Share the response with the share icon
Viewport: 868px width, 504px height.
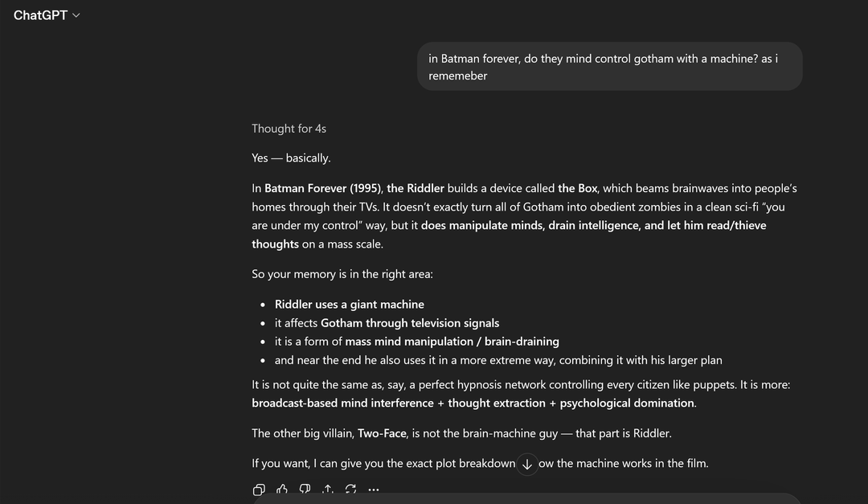click(x=328, y=490)
